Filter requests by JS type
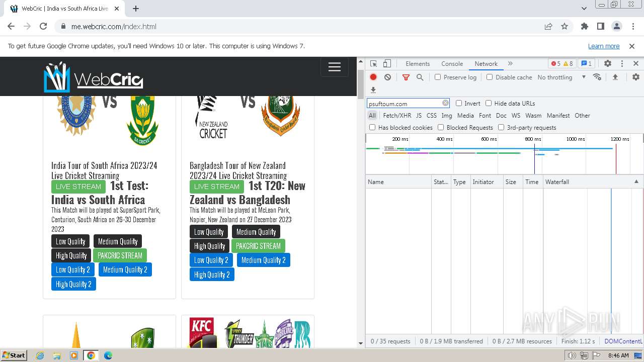 419,116
